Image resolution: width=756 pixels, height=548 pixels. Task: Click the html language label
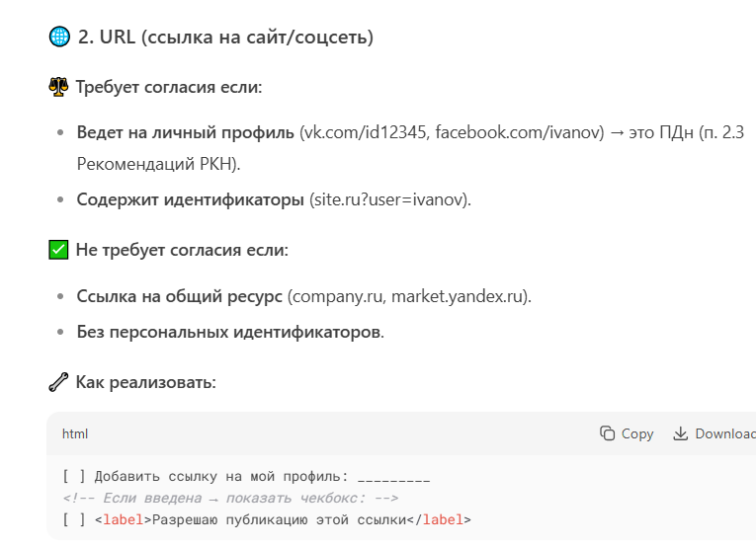75,433
